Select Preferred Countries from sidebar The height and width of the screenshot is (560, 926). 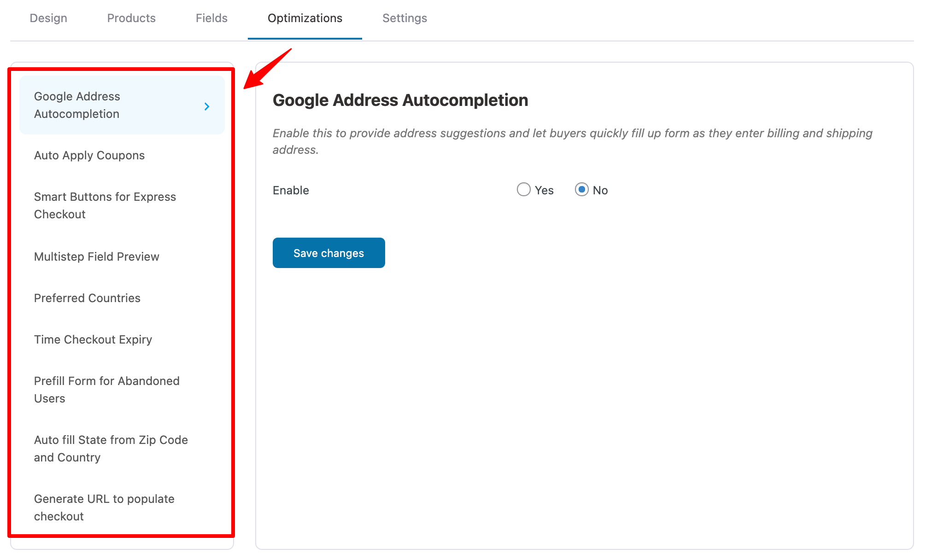[x=87, y=298]
